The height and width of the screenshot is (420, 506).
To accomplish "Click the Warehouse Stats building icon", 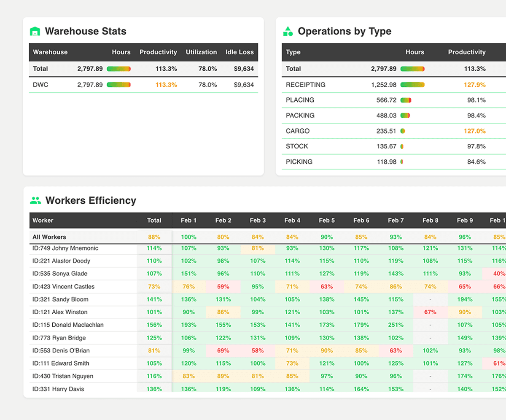I will pyautogui.click(x=35, y=32).
